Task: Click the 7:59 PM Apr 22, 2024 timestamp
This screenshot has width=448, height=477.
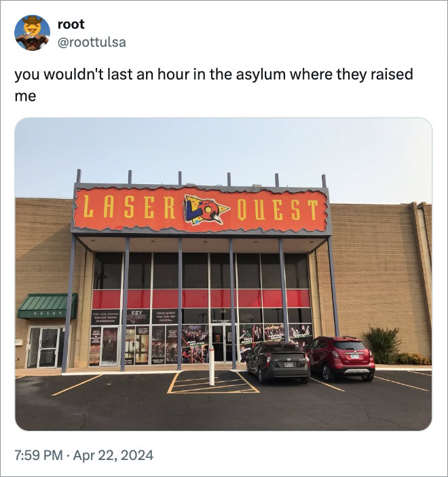Action: [x=84, y=455]
